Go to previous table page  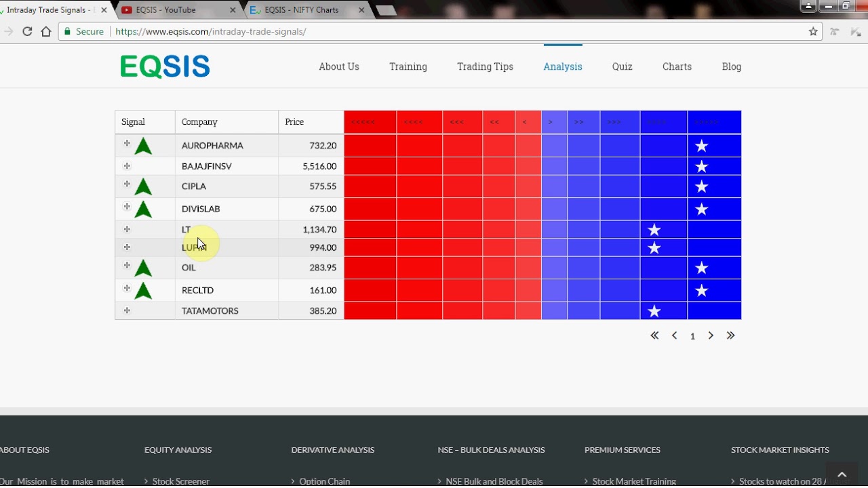click(x=674, y=335)
